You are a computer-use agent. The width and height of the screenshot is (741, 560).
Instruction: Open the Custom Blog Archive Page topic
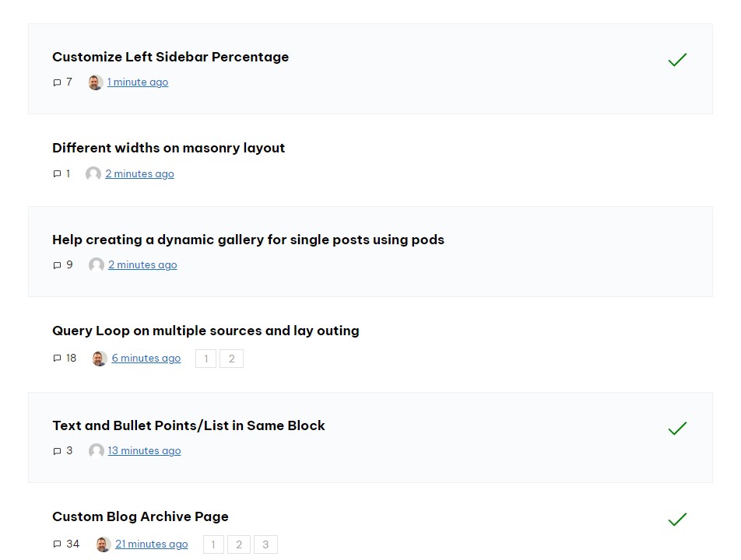140,516
